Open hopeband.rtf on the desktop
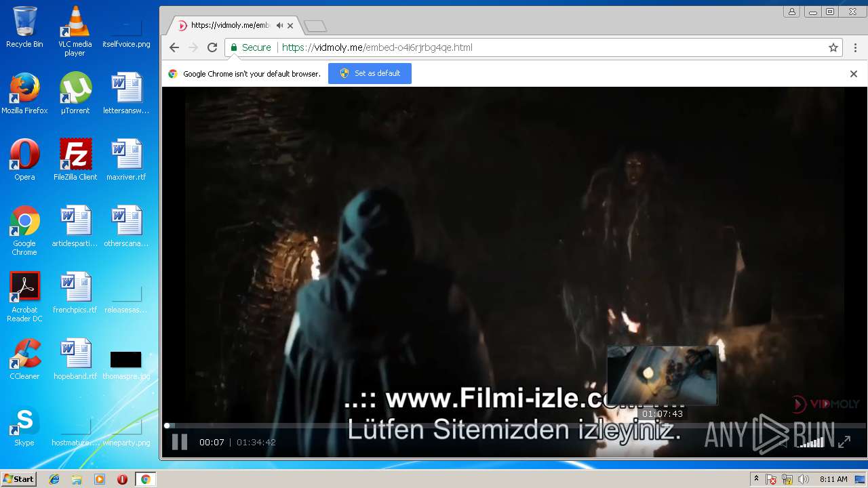 pyautogui.click(x=75, y=359)
